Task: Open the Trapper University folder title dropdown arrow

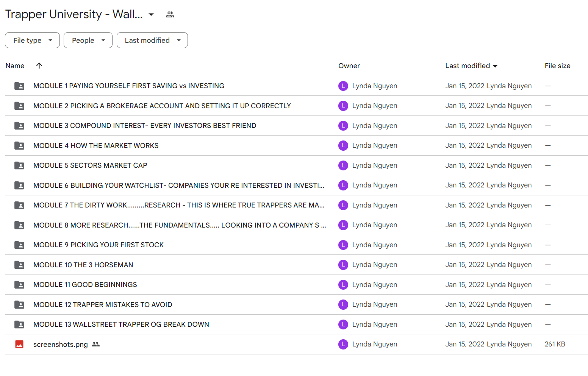Action: [151, 14]
